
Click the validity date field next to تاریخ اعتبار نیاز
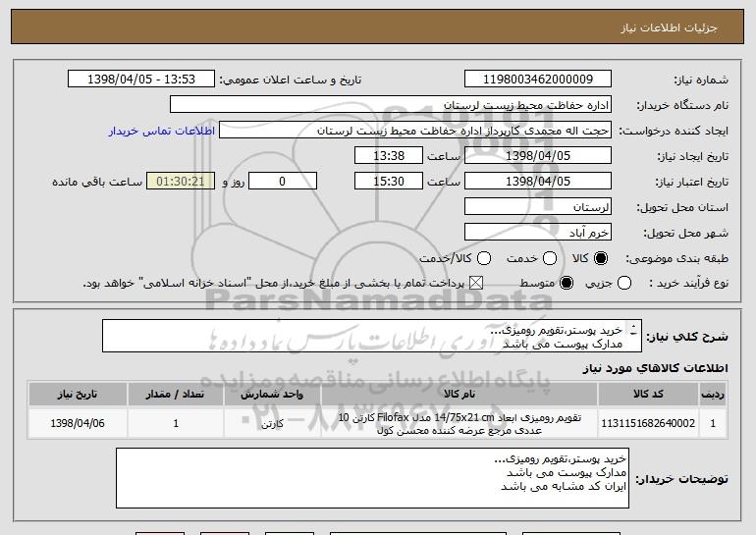click(x=538, y=182)
